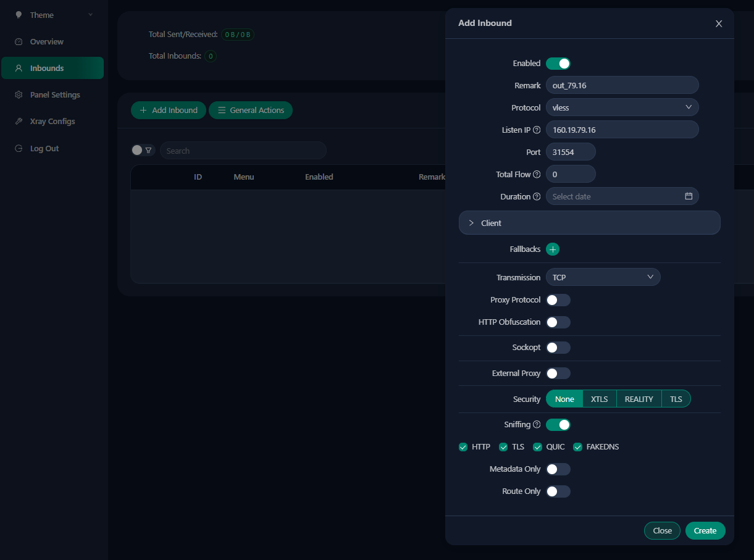Close the Add Inbound dialog with X
The image size is (754, 560).
[718, 23]
